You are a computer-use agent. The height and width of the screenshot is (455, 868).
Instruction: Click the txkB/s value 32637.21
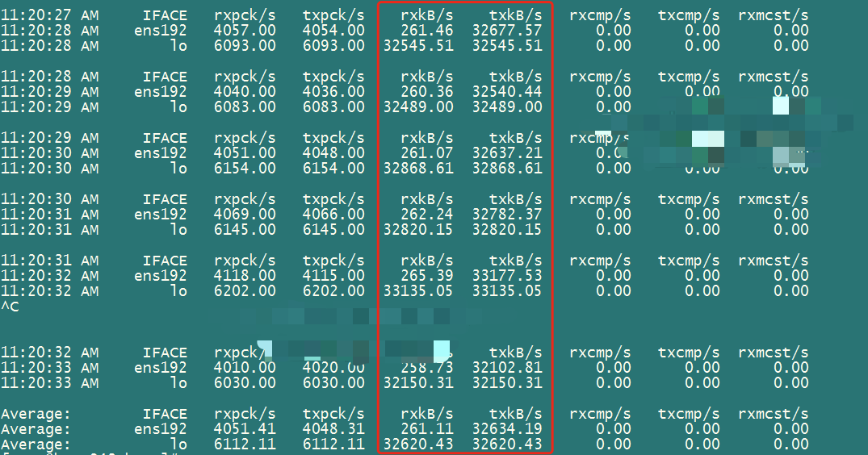click(x=506, y=153)
